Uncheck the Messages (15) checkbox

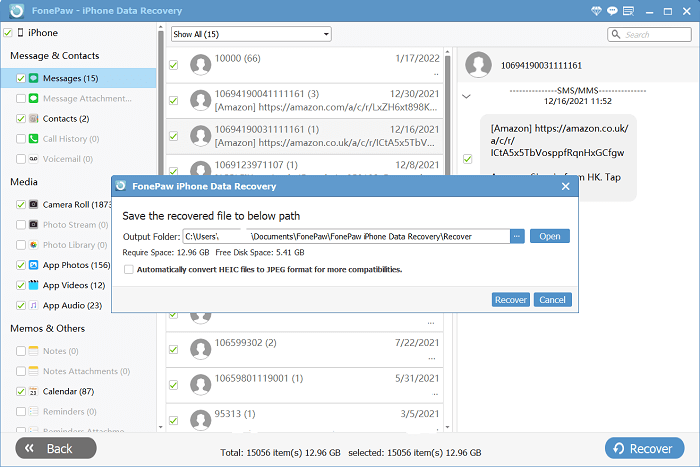point(21,78)
